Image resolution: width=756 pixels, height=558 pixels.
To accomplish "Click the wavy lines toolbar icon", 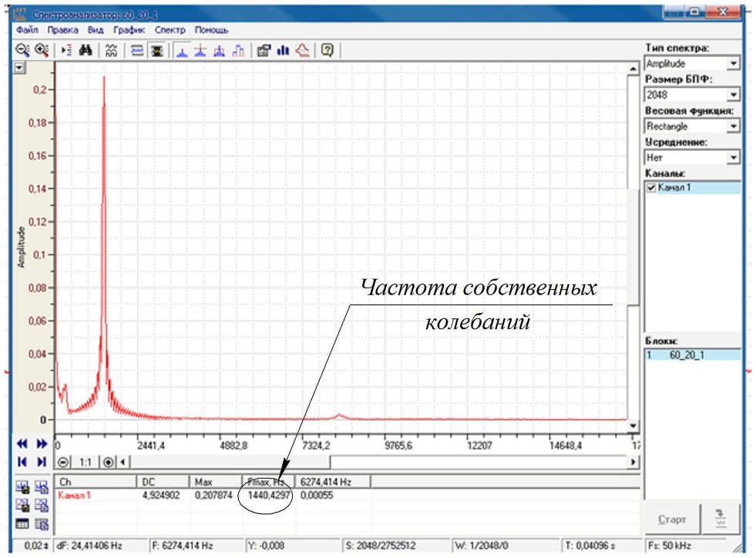I will [x=111, y=49].
